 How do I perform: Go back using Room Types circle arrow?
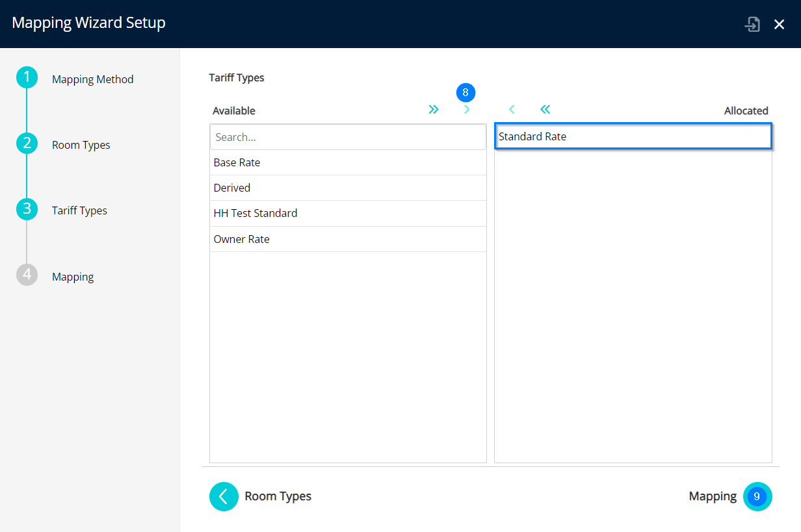pyautogui.click(x=224, y=496)
